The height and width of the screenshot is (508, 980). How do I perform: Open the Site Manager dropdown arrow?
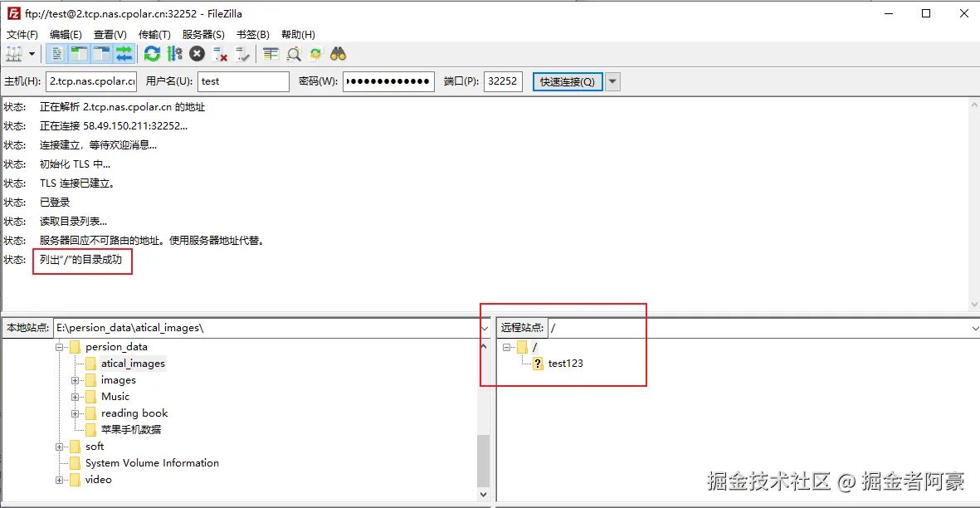pos(32,53)
